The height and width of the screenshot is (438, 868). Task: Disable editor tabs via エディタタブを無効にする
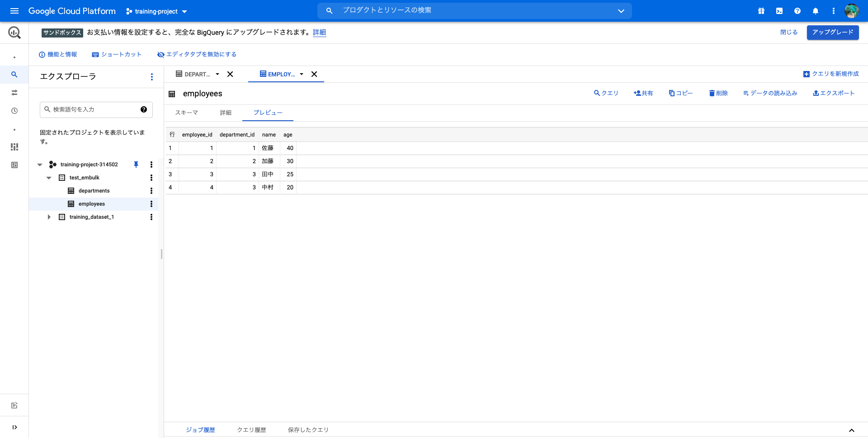[x=197, y=54]
